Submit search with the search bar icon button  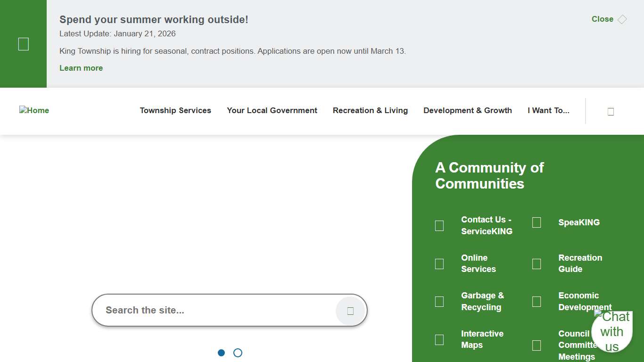(x=350, y=311)
